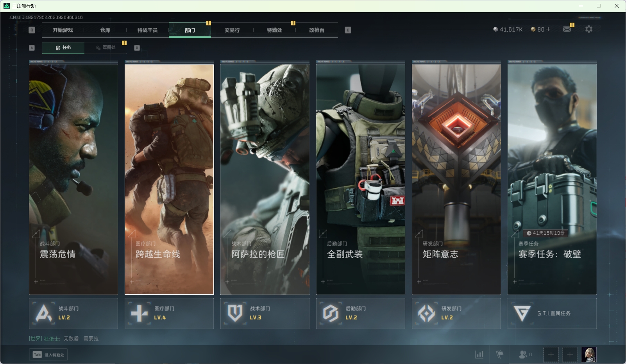Screen dimensions: 626x364
Task: Click the 90 premium currency amount
Action: [541, 29]
